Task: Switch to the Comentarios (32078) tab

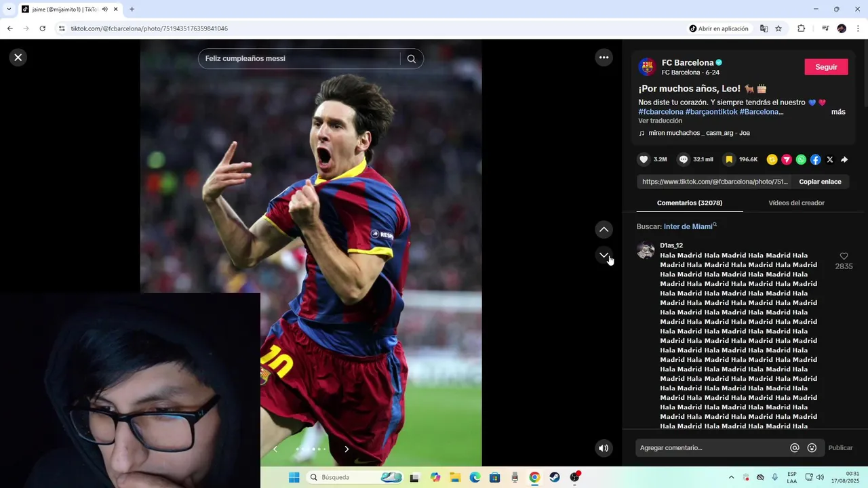Action: 690,203
